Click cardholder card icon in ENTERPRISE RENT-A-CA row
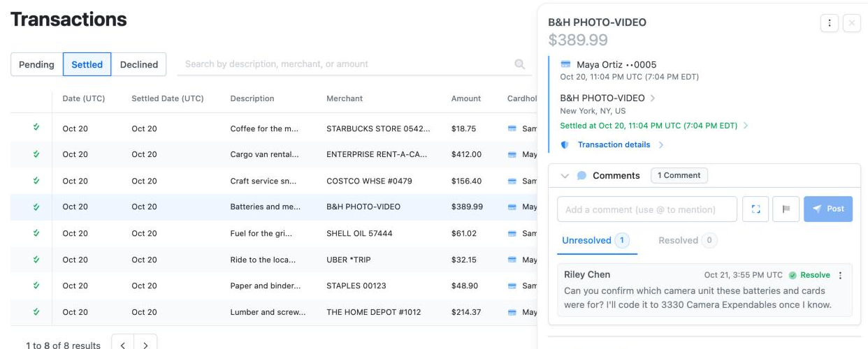 512,154
